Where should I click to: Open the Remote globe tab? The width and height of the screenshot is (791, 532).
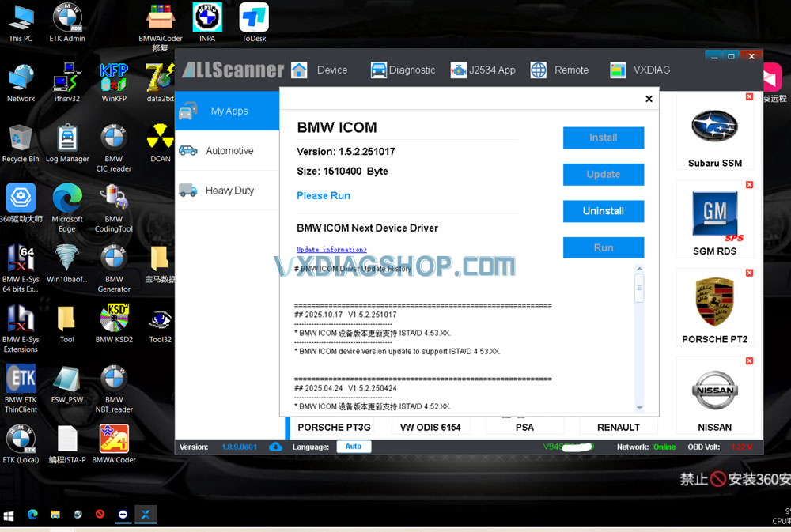[559, 70]
